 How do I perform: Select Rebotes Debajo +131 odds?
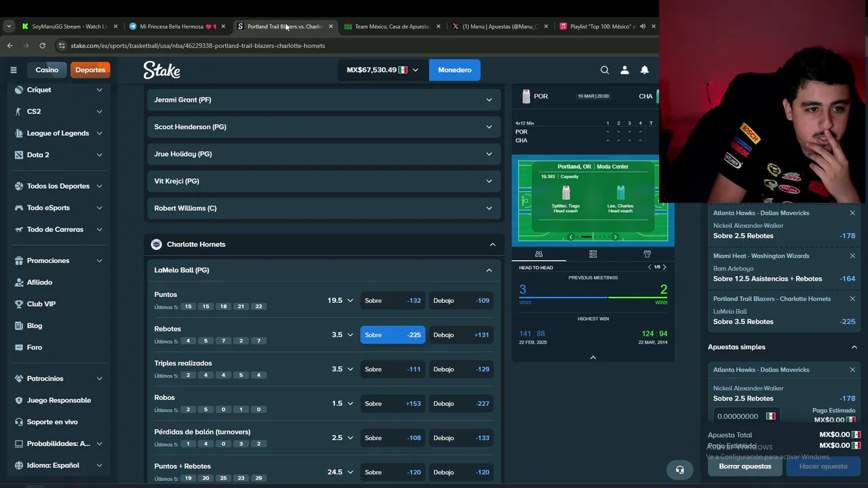pyautogui.click(x=461, y=335)
